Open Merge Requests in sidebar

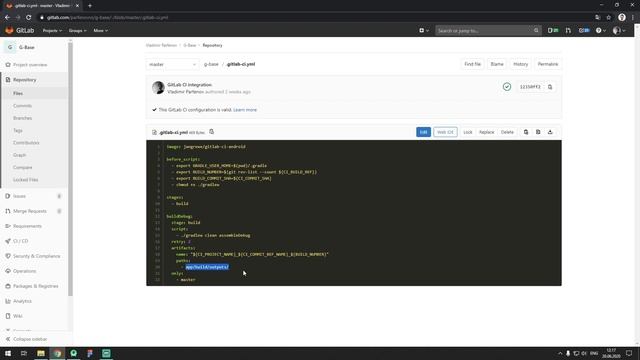pos(30,211)
